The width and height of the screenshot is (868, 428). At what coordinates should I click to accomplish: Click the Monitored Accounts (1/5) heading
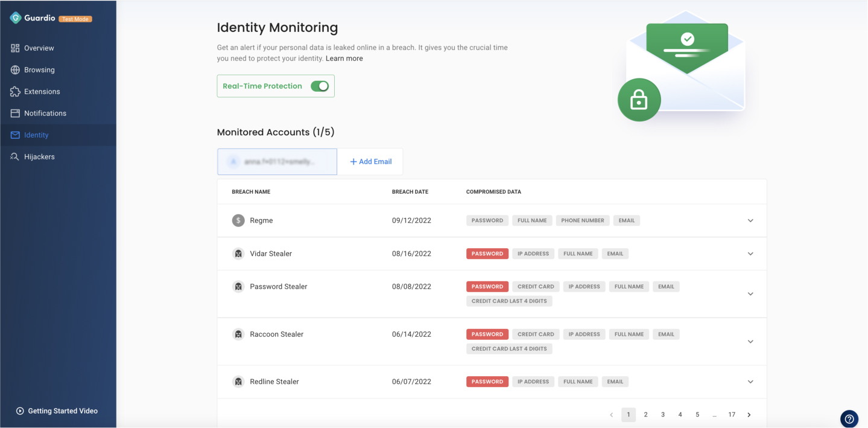pyautogui.click(x=276, y=132)
